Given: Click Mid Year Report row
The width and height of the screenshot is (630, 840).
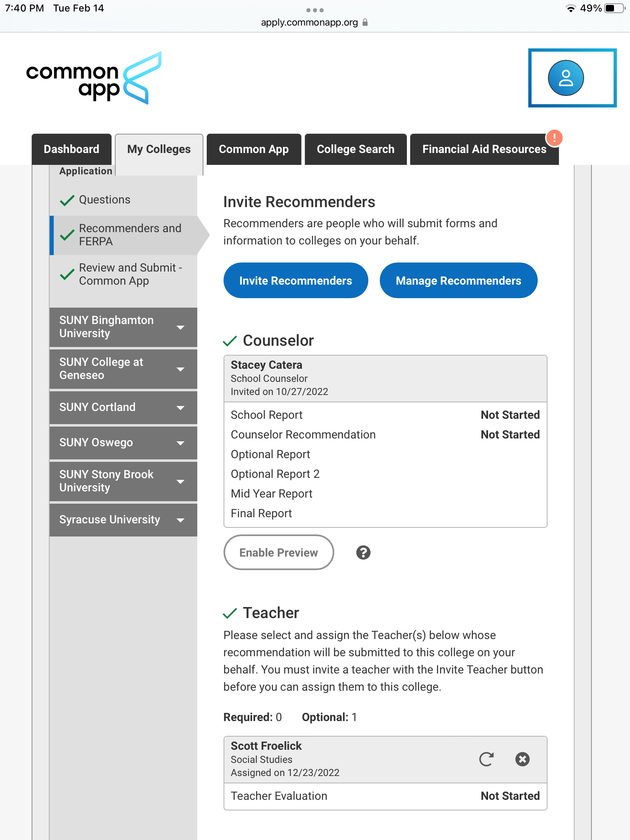Looking at the screenshot, I should pyautogui.click(x=386, y=494).
